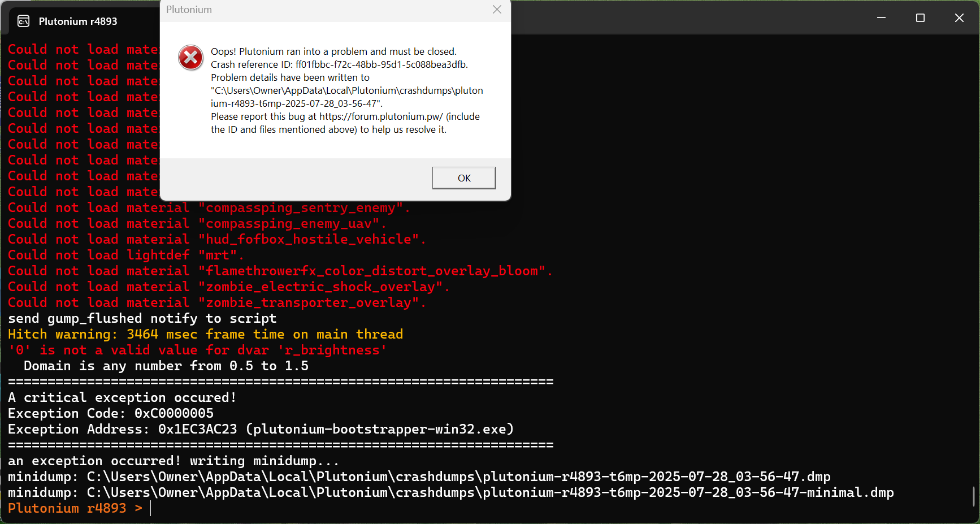
Task: Click OK in the Plutonium crash dialog
Action: click(464, 178)
